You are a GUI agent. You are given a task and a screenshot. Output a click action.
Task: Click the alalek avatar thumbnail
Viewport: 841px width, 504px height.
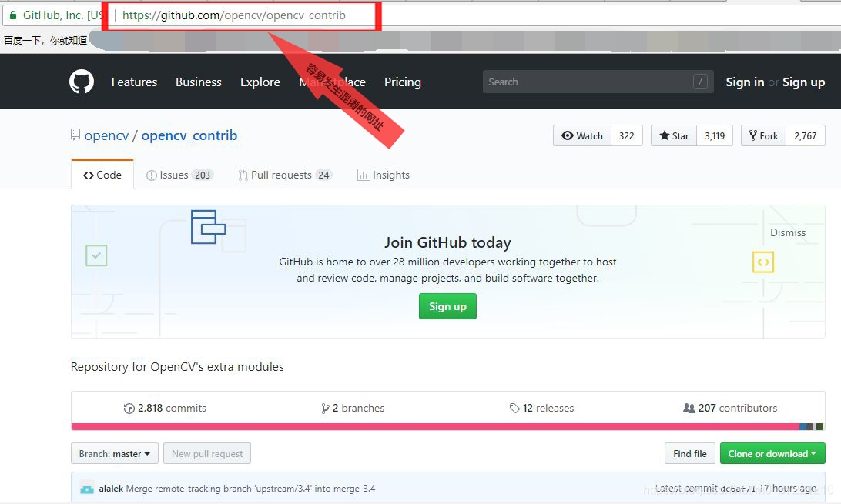point(87,489)
